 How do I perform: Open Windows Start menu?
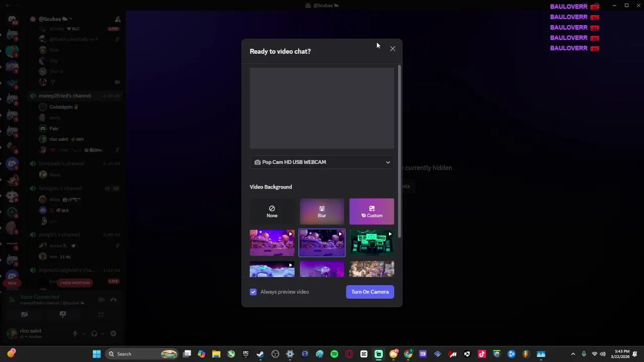[x=97, y=354]
